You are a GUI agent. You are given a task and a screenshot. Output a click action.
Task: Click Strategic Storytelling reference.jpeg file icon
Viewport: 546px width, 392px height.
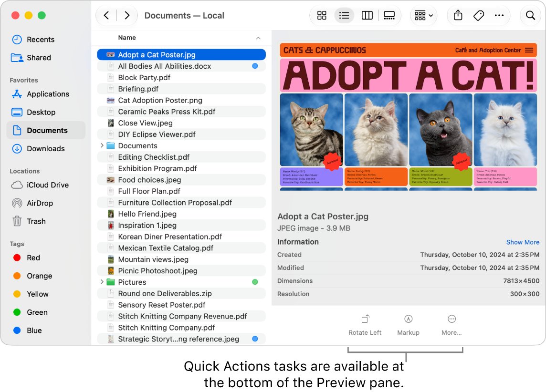click(x=110, y=339)
